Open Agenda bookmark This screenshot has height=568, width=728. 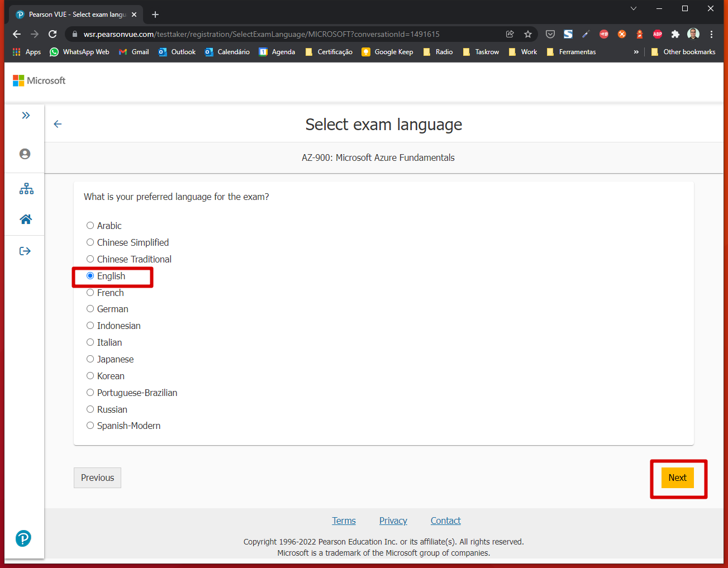pyautogui.click(x=277, y=52)
